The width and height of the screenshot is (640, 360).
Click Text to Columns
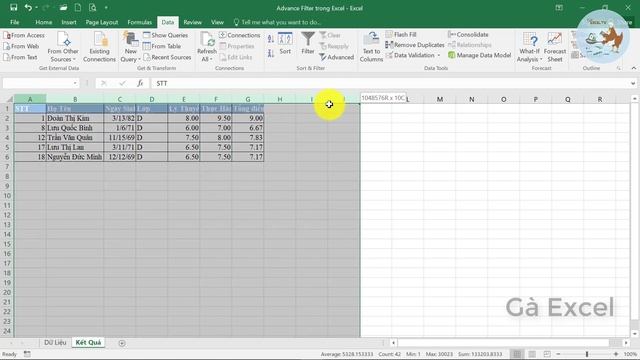[x=371, y=47]
